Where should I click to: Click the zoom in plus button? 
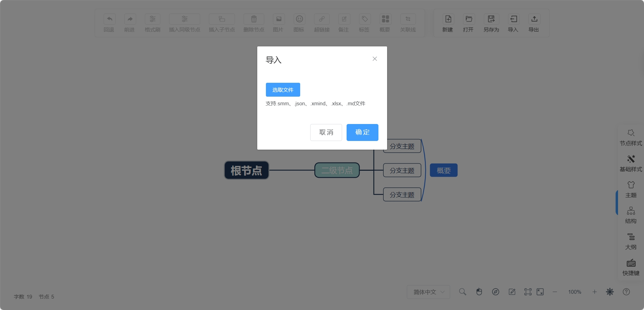tap(594, 292)
